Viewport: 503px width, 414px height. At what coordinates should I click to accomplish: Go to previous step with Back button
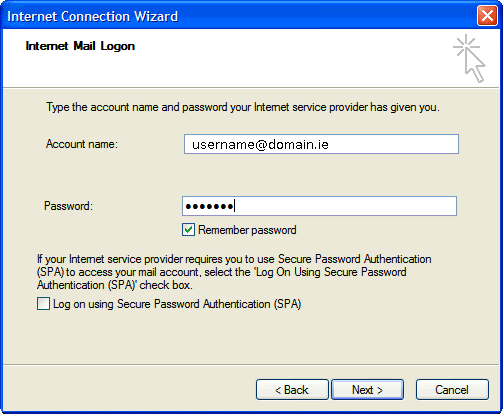pyautogui.click(x=292, y=389)
